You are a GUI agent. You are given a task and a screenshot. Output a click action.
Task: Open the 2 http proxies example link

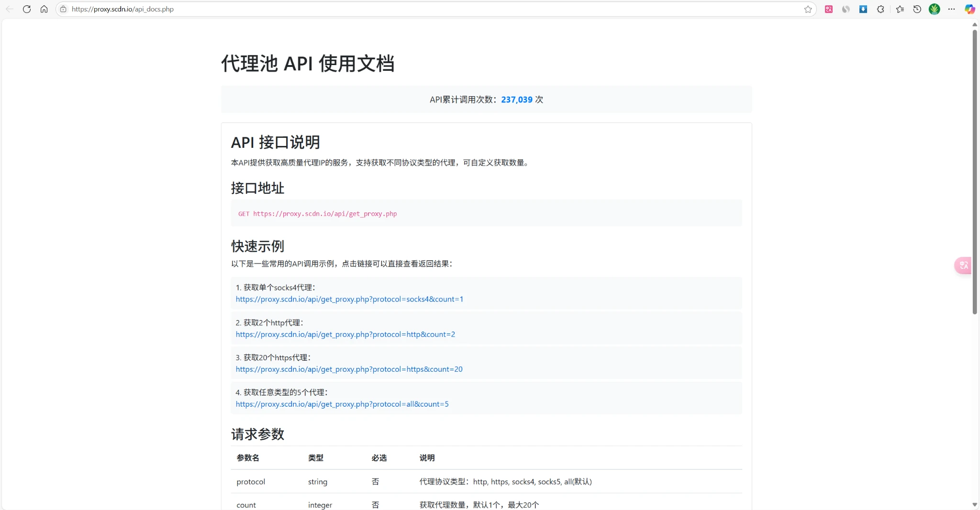(345, 334)
